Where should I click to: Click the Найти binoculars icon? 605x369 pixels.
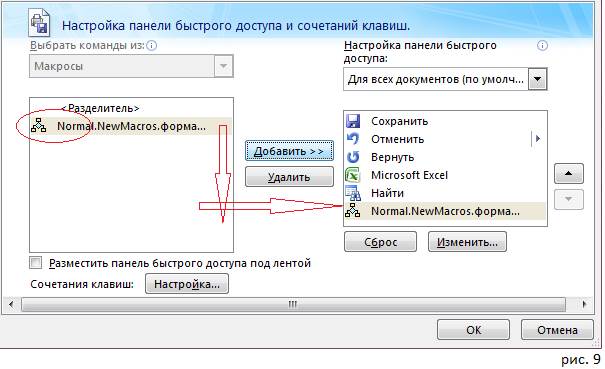353,193
